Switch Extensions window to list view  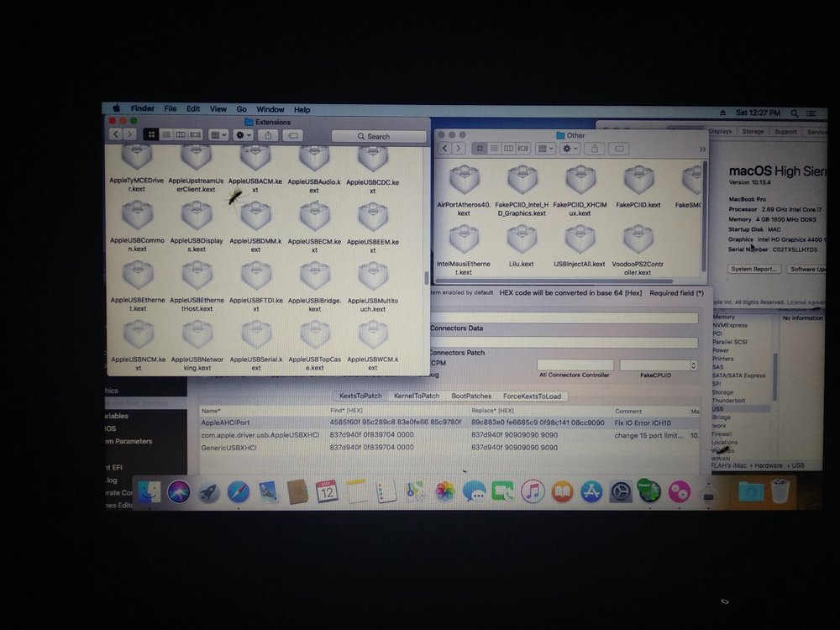(x=166, y=134)
